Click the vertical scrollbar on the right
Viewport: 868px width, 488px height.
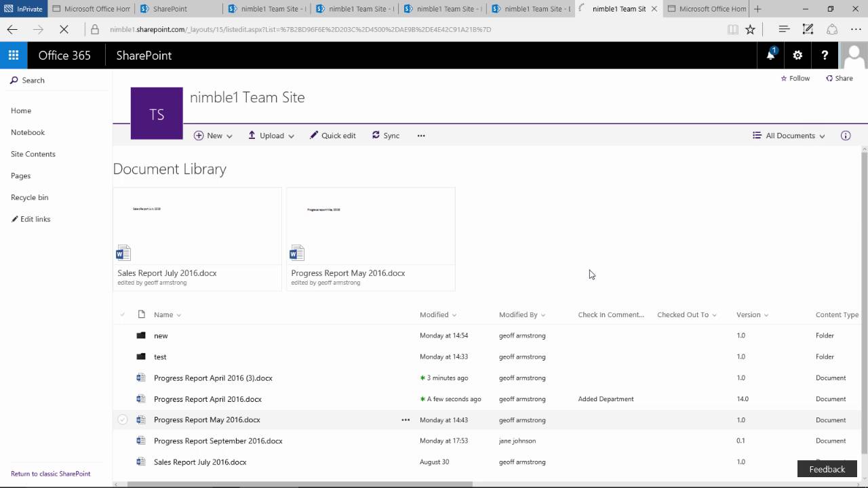coord(865,303)
